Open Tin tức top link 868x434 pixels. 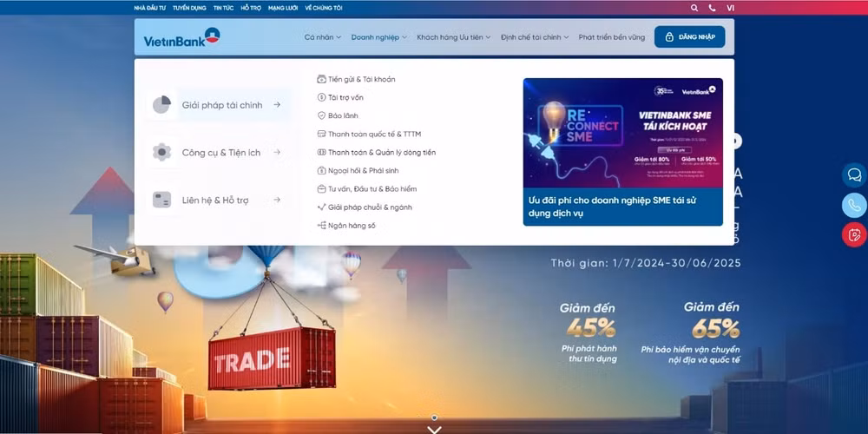pyautogui.click(x=224, y=8)
